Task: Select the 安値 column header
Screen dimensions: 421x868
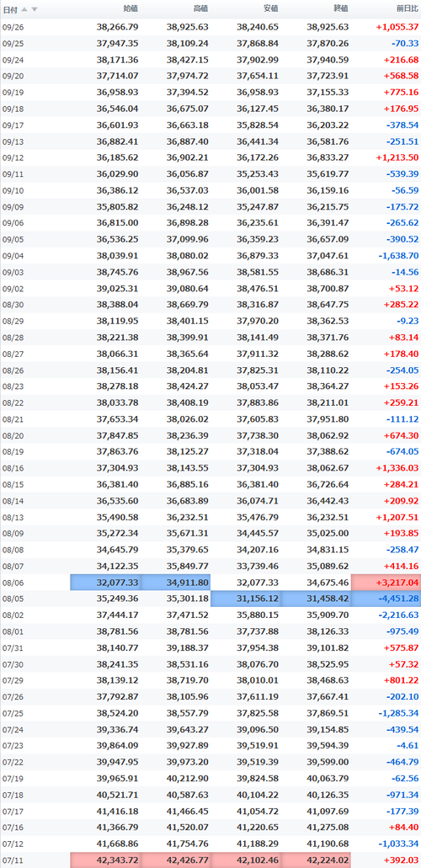Action: (x=271, y=8)
